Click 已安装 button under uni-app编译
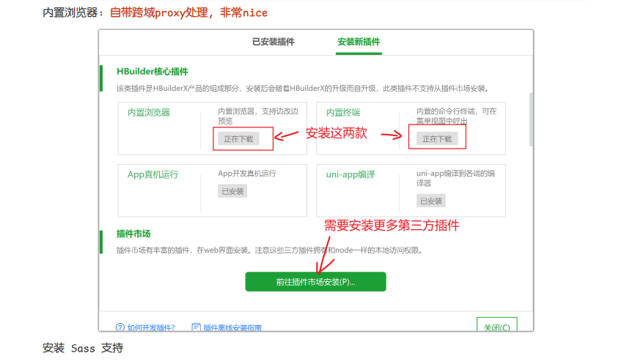The image size is (638, 364). (431, 201)
